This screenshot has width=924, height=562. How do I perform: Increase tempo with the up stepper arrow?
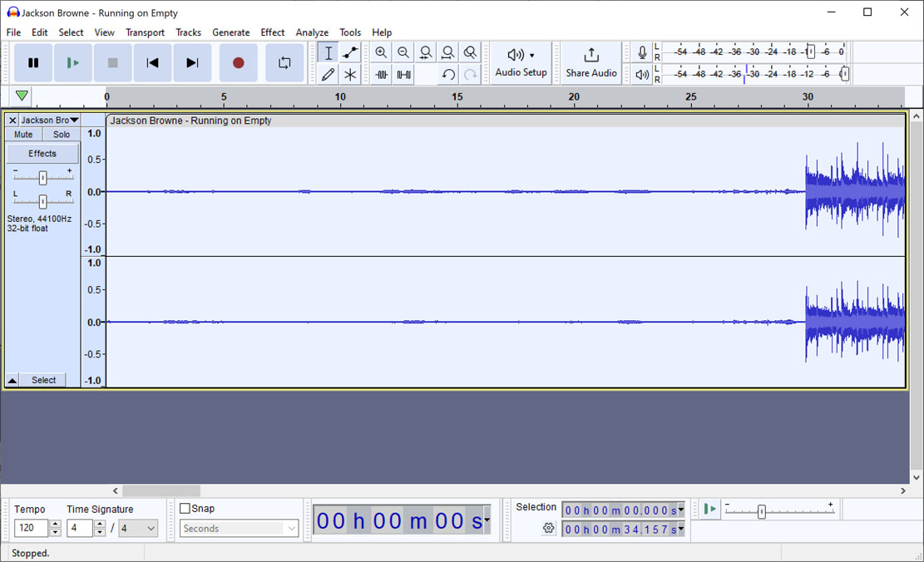coord(55,524)
